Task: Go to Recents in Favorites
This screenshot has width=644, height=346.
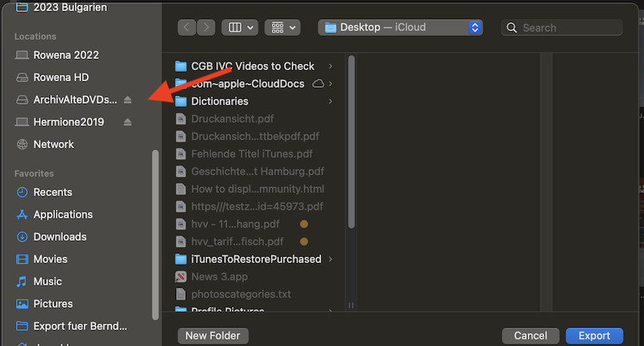Action: tap(53, 192)
